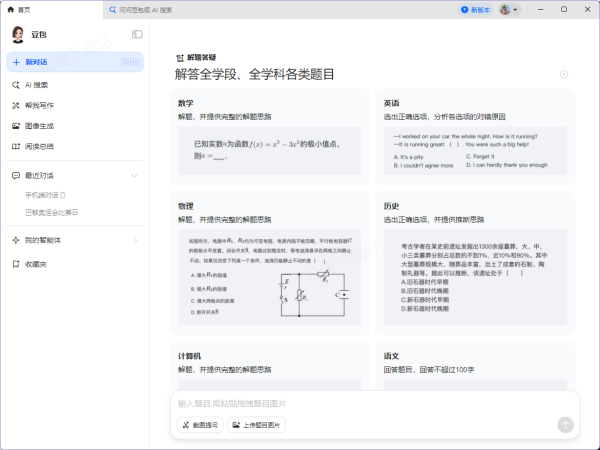Click the send arrow button
Screen dimensions: 600x450
click(565, 425)
